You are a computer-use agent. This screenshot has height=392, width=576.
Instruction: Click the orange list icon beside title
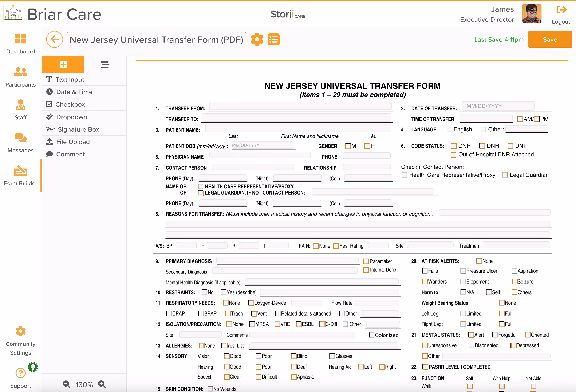pyautogui.click(x=273, y=39)
